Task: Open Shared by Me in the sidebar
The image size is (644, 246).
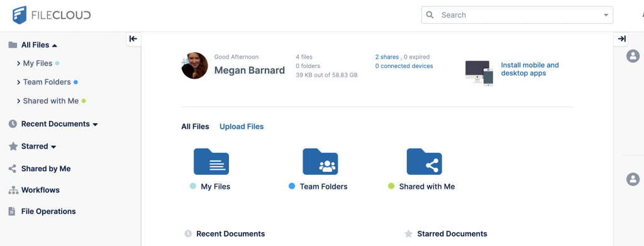Action: 46,169
